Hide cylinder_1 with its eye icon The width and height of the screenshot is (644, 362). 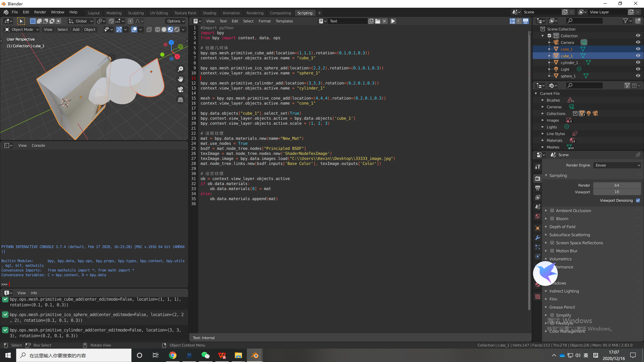(x=638, y=62)
